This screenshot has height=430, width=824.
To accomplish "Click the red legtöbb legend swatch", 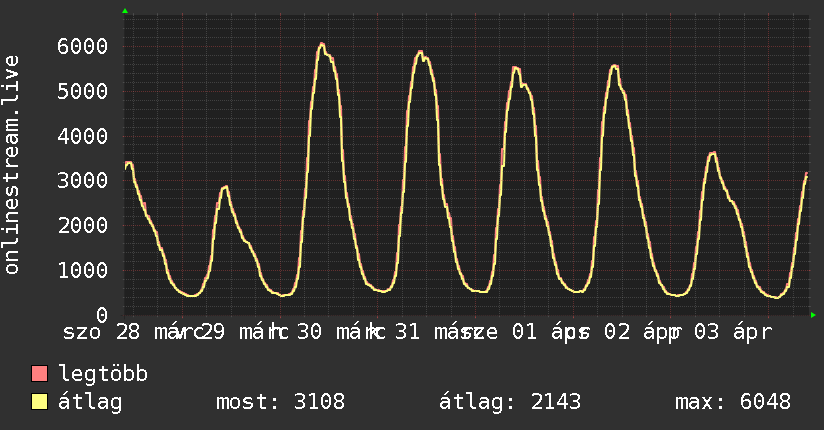I will click(40, 375).
